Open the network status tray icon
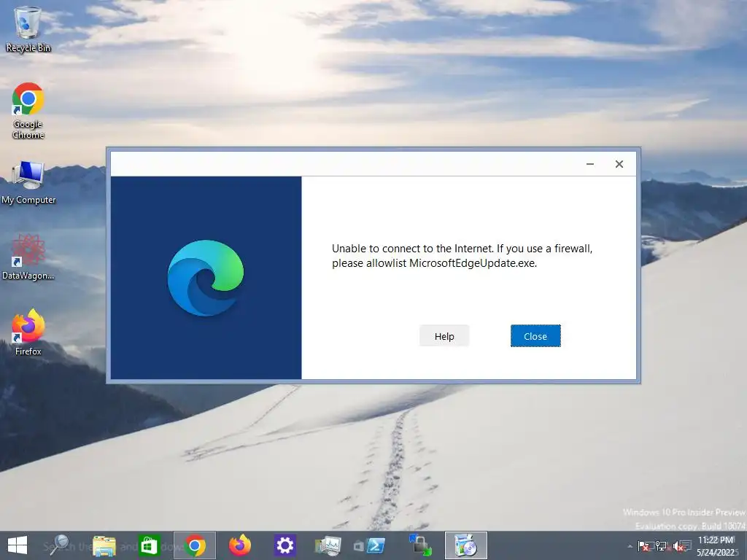Screen dimensions: 747x560 pyautogui.click(x=661, y=546)
